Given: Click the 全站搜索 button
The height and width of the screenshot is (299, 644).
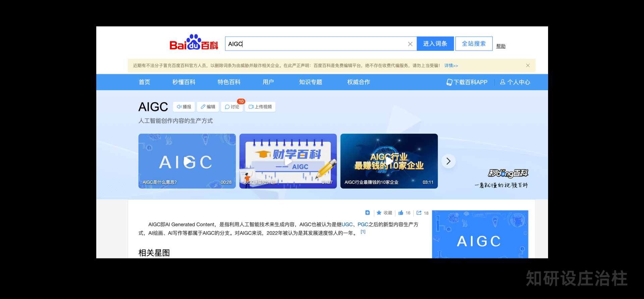Looking at the screenshot, I should pyautogui.click(x=474, y=44).
